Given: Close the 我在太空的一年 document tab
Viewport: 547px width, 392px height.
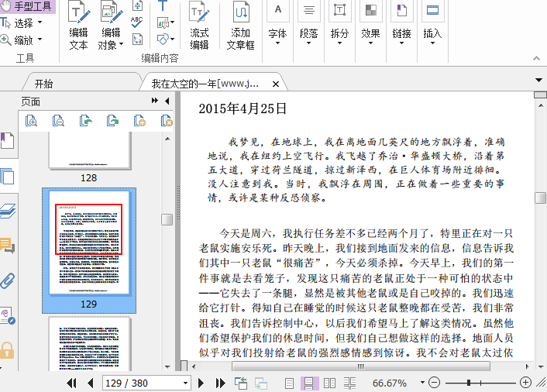Looking at the screenshot, I should click(276, 84).
